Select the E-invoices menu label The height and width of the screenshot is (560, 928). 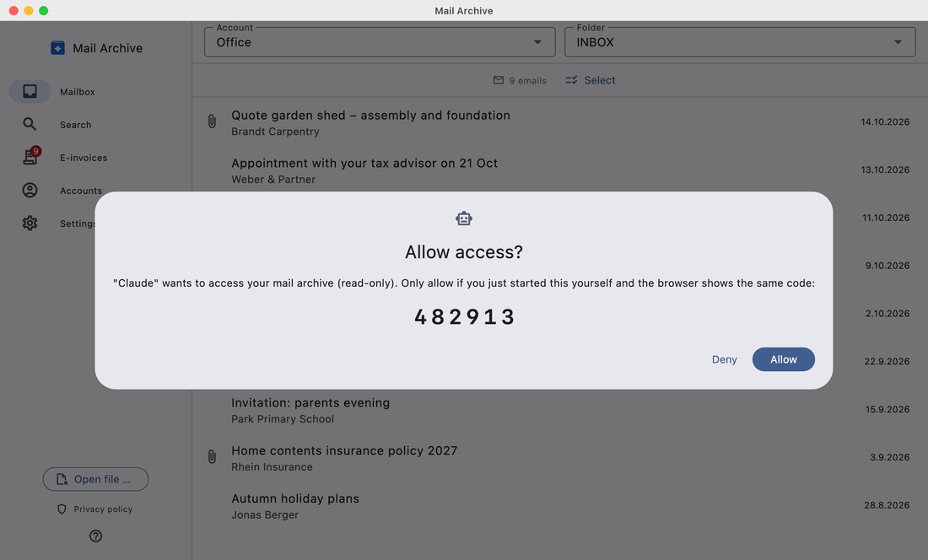point(84,158)
